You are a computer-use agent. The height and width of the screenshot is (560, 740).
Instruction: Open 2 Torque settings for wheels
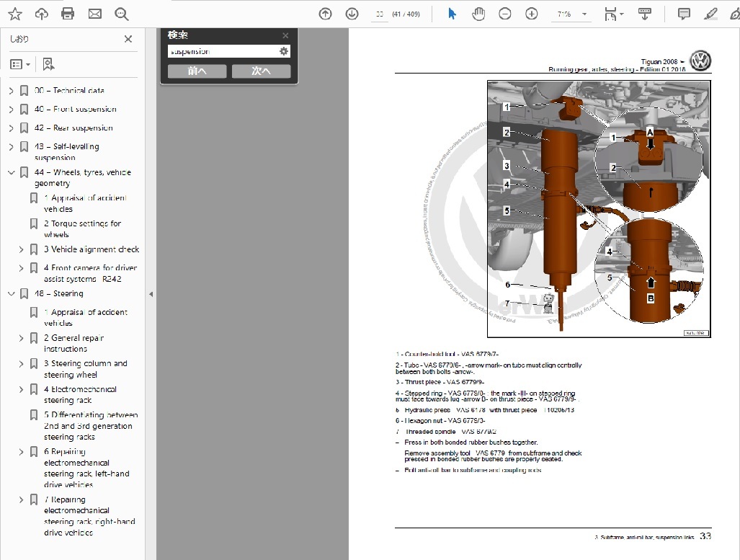pos(83,228)
